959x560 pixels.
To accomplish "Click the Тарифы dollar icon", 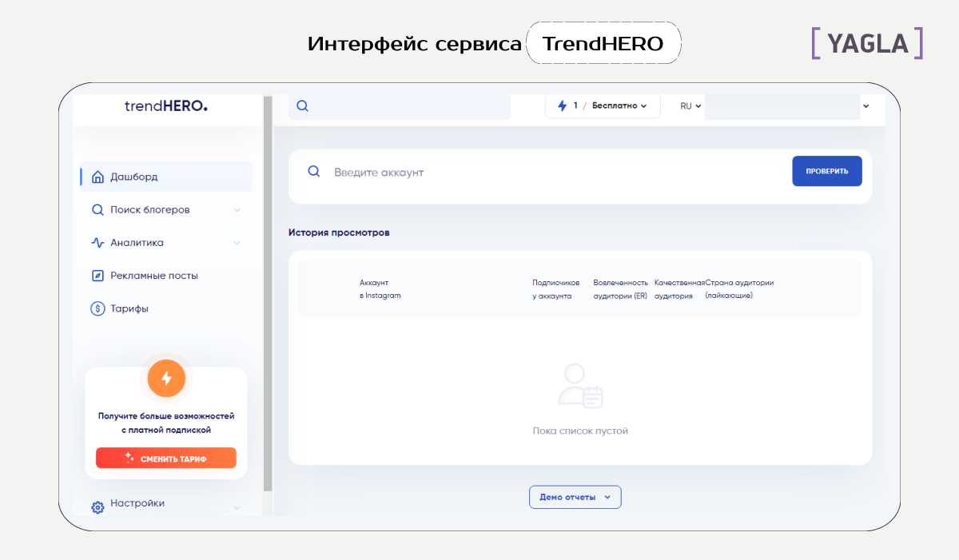I will coord(97,308).
